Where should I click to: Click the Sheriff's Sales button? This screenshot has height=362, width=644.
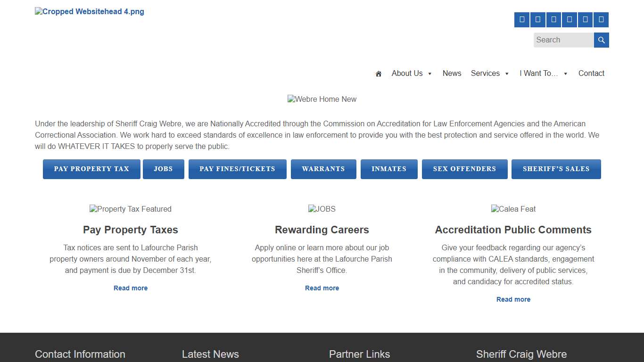pos(556,169)
